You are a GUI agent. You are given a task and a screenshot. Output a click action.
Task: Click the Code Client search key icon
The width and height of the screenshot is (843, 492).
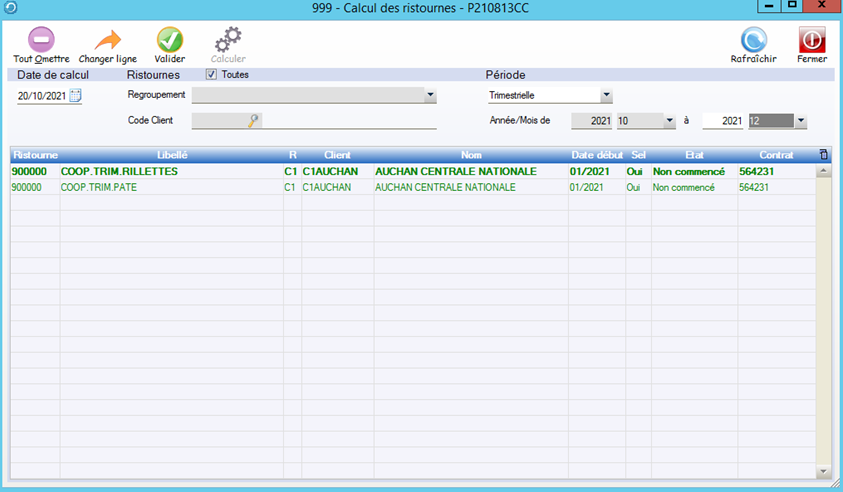click(x=254, y=121)
